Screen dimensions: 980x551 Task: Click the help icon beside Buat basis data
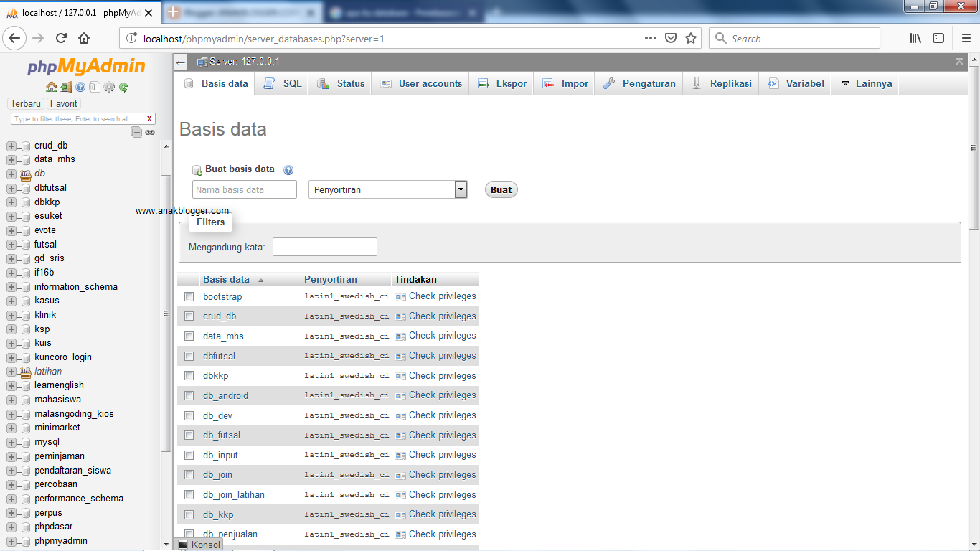288,169
